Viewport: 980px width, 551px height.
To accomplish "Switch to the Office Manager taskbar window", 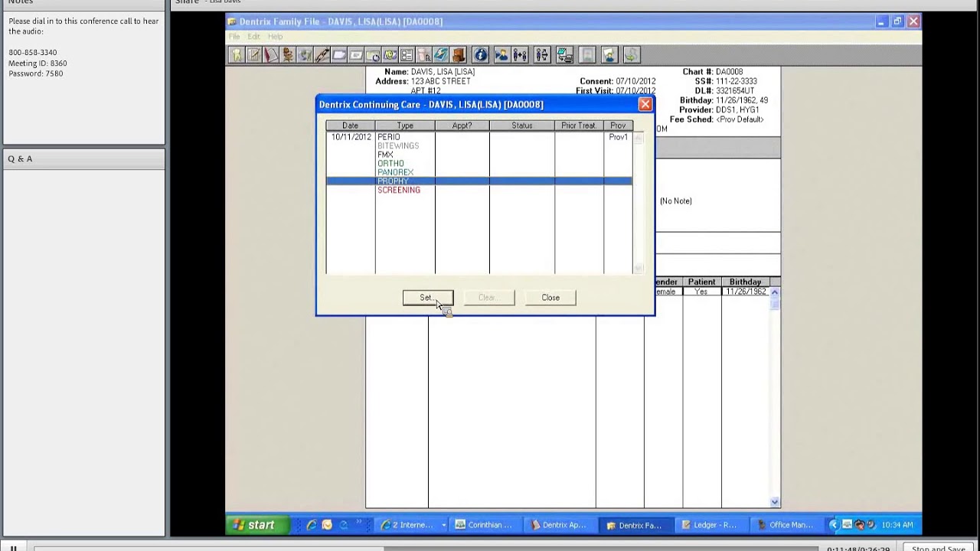I will tap(786, 525).
